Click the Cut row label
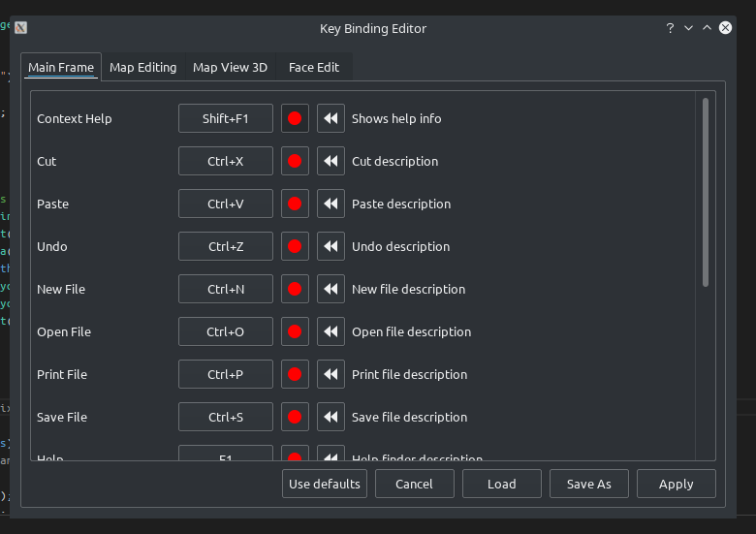This screenshot has width=756, height=534. [x=47, y=162]
